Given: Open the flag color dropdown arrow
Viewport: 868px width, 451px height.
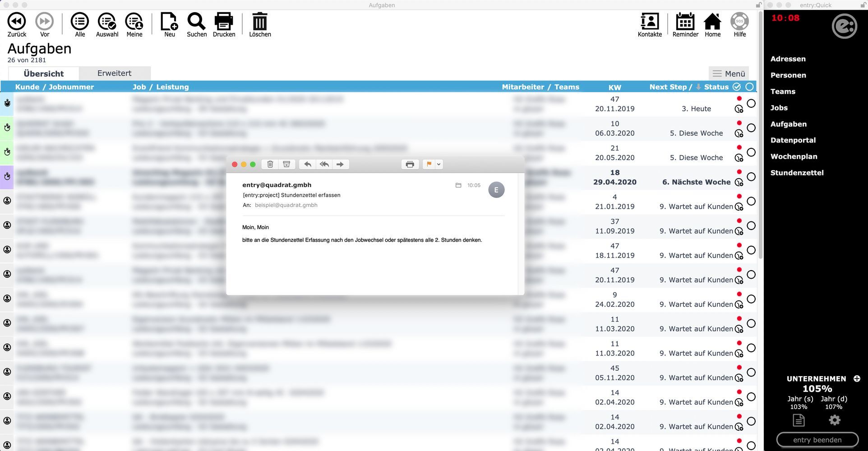Looking at the screenshot, I should [x=439, y=164].
